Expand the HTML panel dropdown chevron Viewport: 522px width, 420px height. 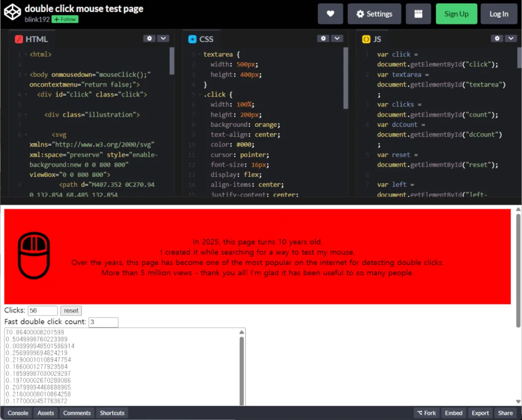click(163, 38)
